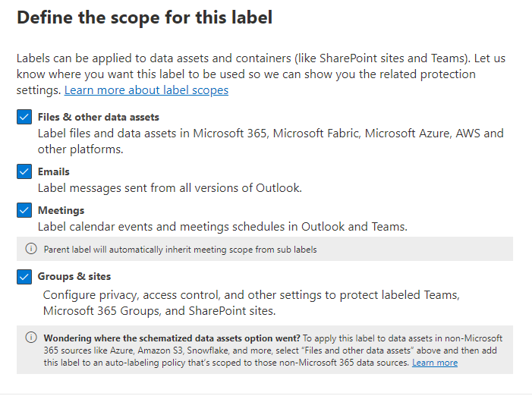Click the info icon beside Parent label note
This screenshot has width=532, height=396.
pyautogui.click(x=31, y=249)
